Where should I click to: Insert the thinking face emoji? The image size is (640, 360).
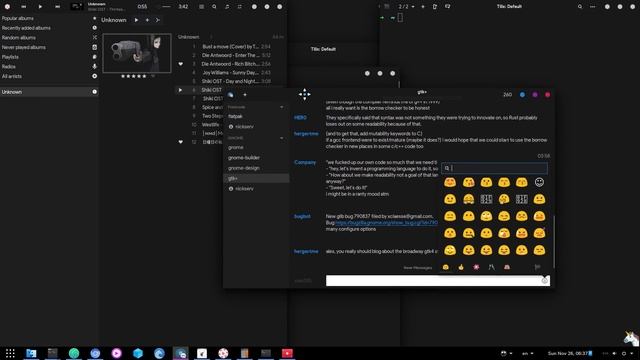pos(504,199)
